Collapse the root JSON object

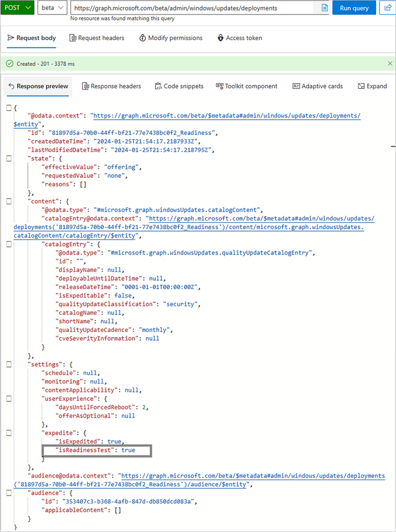9,108
